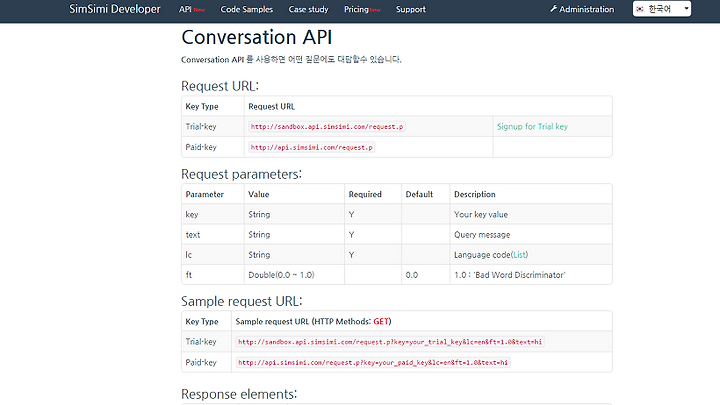720x405 pixels.
Task: Click the 'lc' parameter cell
Action: click(x=213, y=255)
